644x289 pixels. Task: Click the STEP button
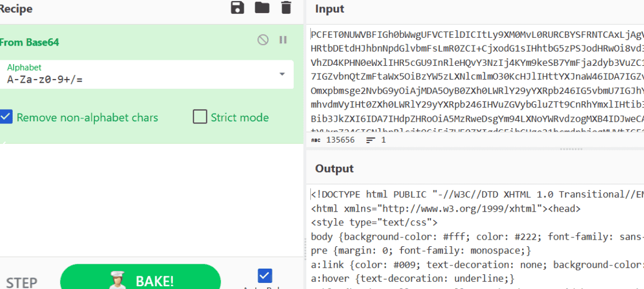(21, 282)
